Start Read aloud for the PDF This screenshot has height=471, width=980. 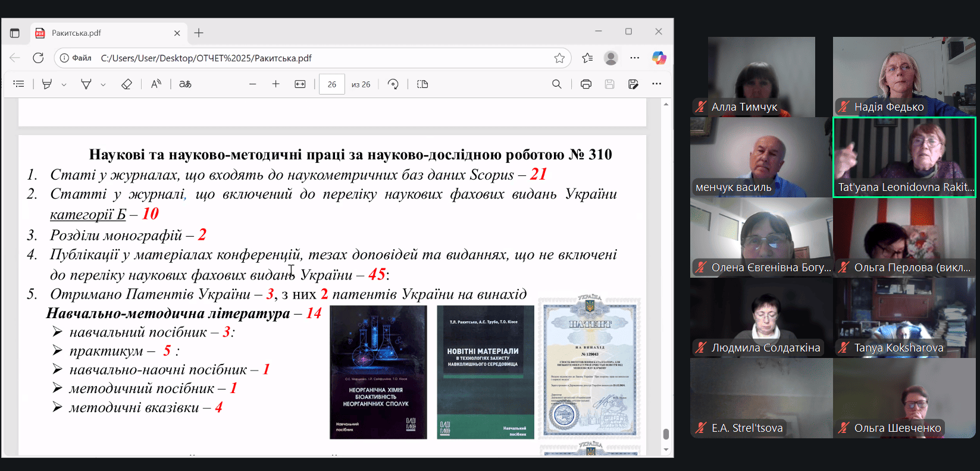(156, 84)
